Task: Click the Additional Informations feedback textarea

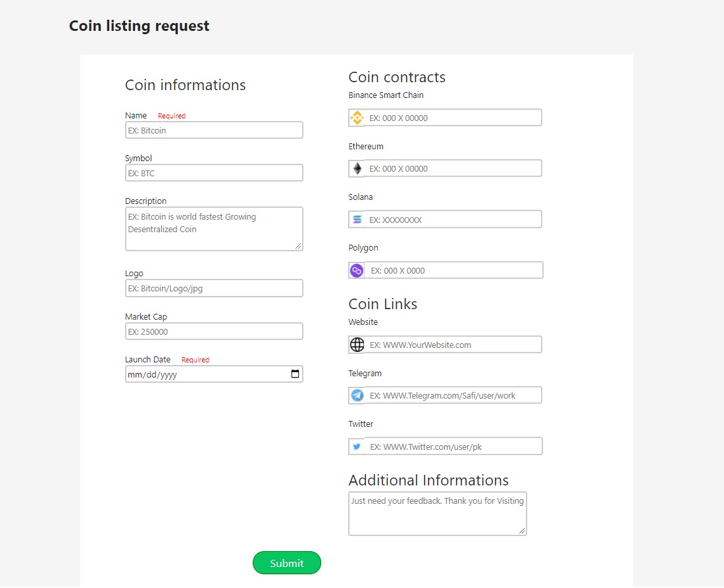Action: point(437,513)
